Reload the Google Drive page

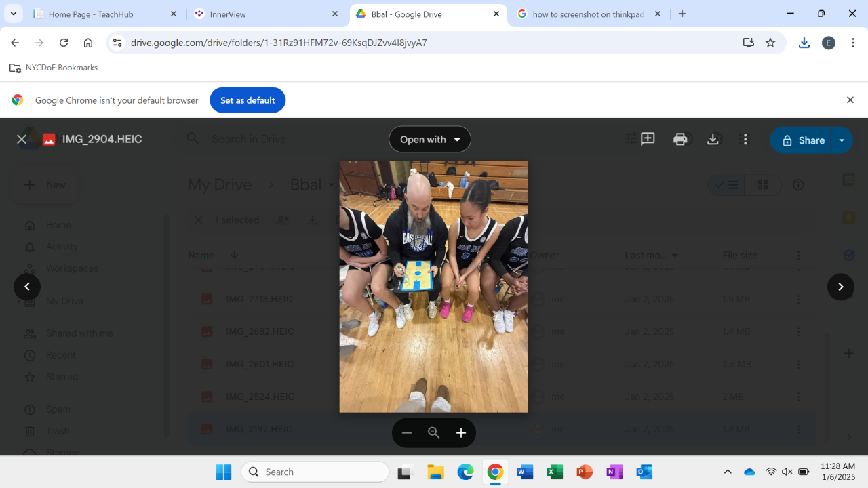64,43
